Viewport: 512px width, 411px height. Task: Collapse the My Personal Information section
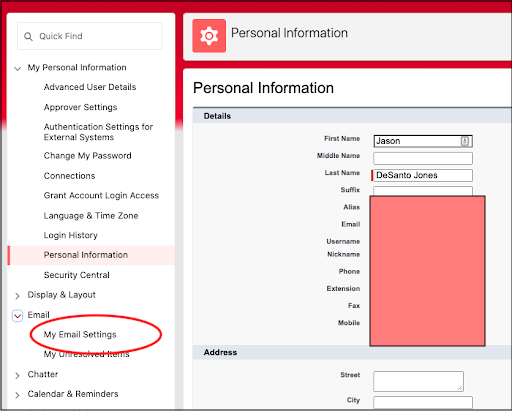18,69
